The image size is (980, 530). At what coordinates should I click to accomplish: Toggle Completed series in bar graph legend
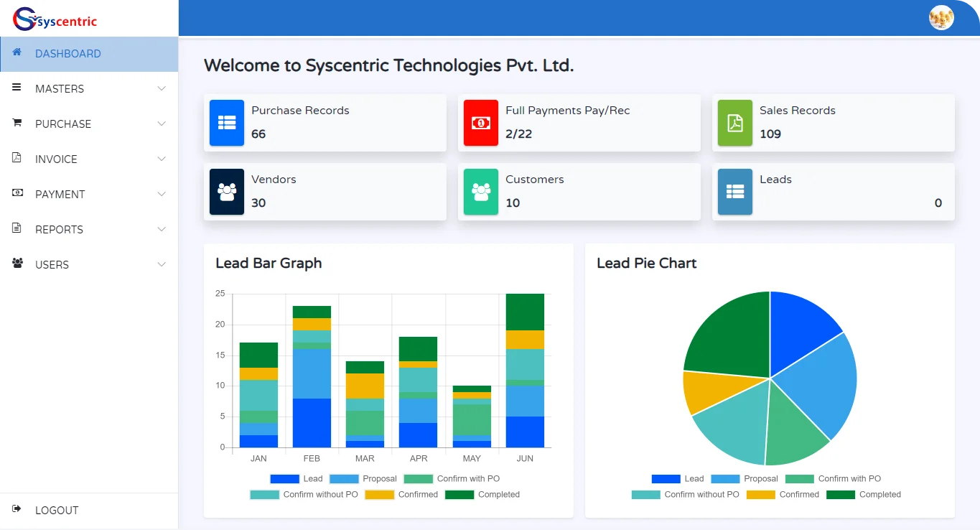tap(482, 495)
